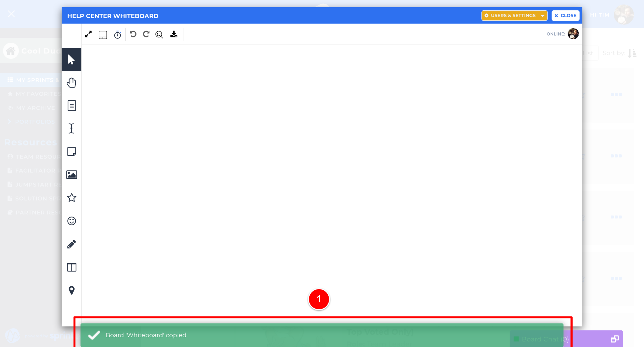Select the star shape tool
The width and height of the screenshot is (644, 347).
pyautogui.click(x=71, y=198)
